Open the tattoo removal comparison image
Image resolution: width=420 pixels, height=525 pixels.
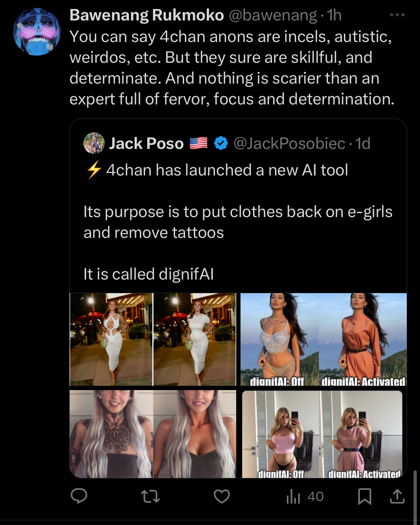point(153,434)
